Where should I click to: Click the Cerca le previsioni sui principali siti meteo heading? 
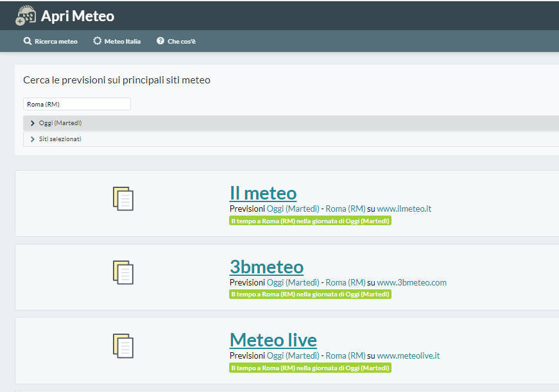(x=117, y=80)
